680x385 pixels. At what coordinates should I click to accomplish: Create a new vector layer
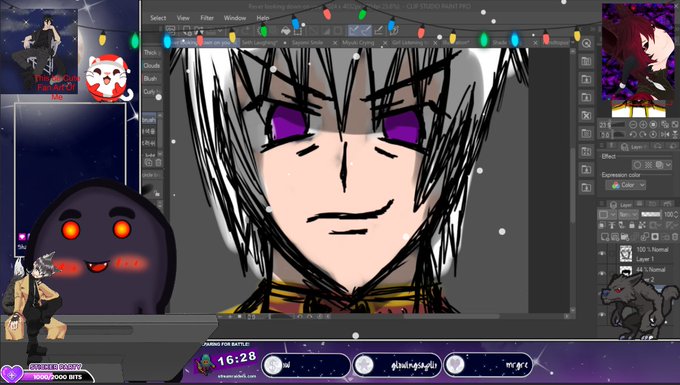pos(615,237)
